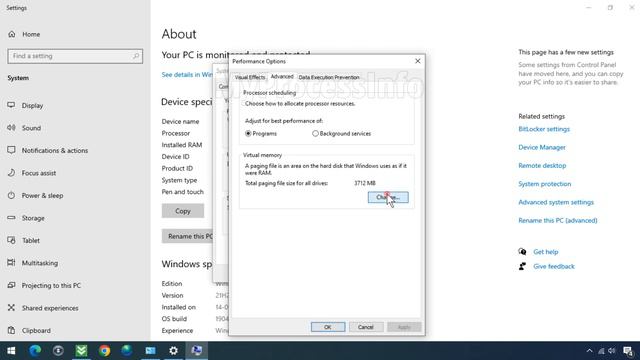
Task: Expand hidden system tray icons chevron
Action: [589, 351]
